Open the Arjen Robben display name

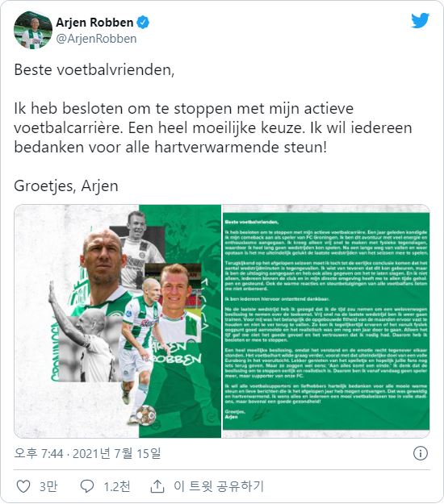[x=94, y=23]
